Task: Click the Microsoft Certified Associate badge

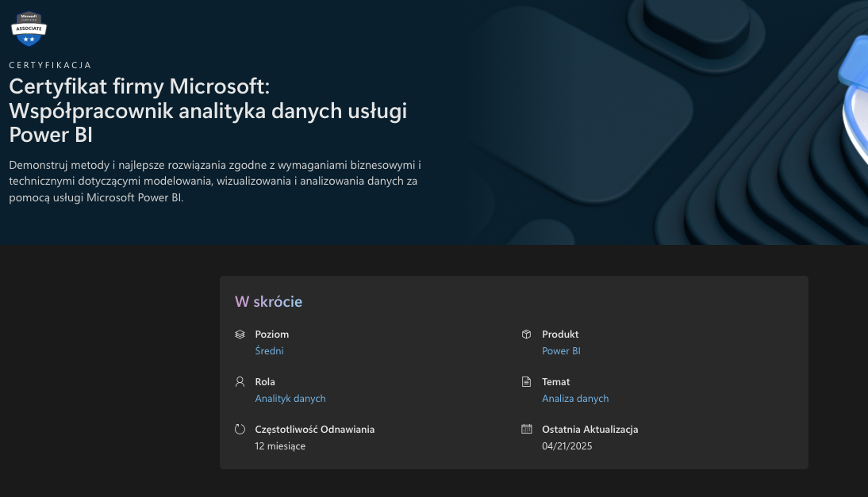Action: 29,29
